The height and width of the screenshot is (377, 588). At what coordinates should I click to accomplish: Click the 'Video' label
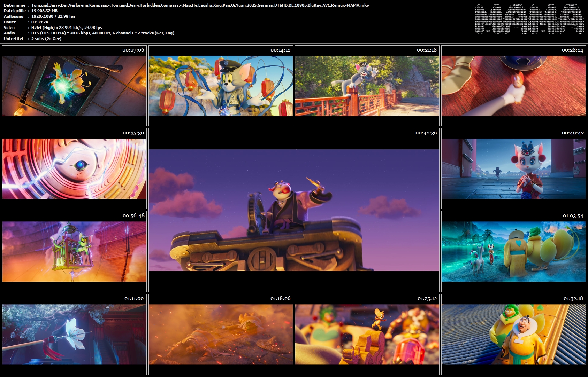pyautogui.click(x=9, y=28)
